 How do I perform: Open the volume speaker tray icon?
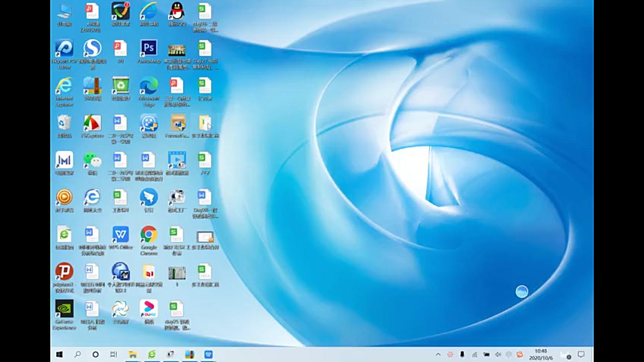coord(498,354)
